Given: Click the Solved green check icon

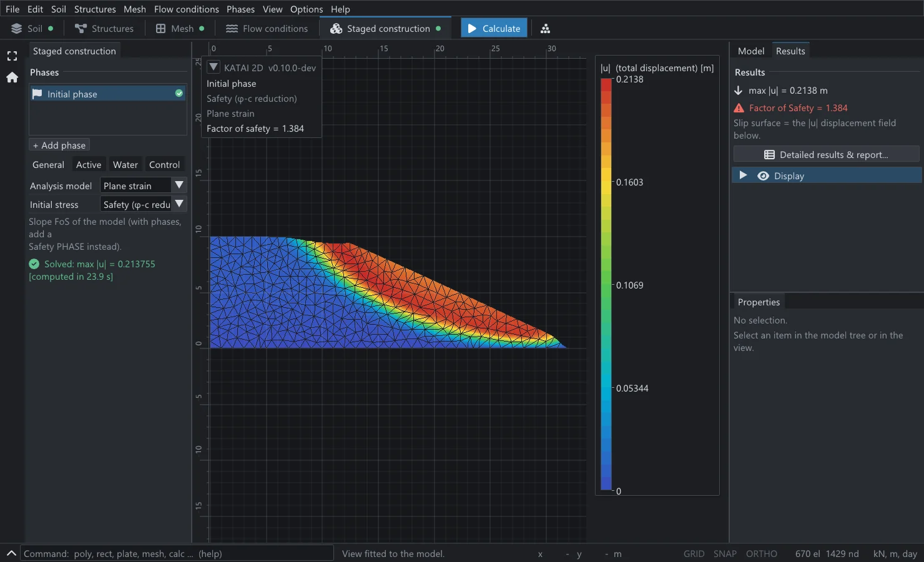Looking at the screenshot, I should (34, 264).
